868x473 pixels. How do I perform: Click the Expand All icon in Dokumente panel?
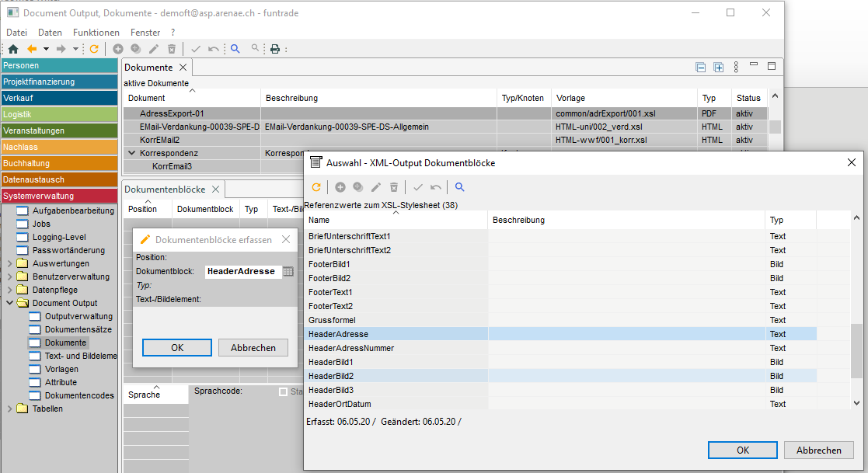point(719,68)
